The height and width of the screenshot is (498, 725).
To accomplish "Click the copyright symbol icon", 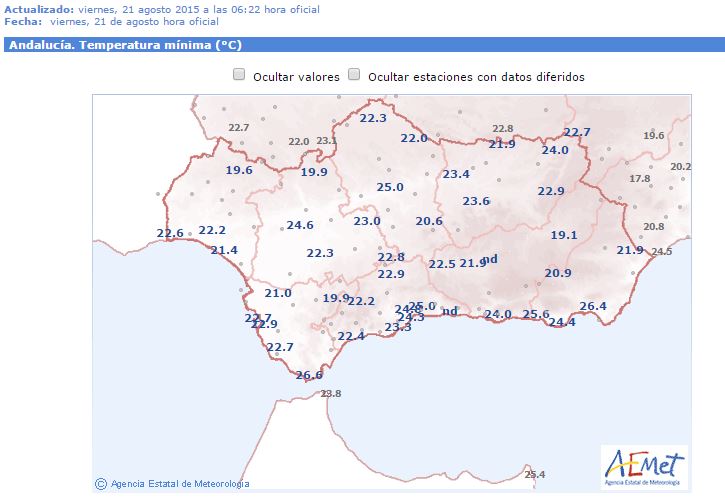I will point(100,483).
